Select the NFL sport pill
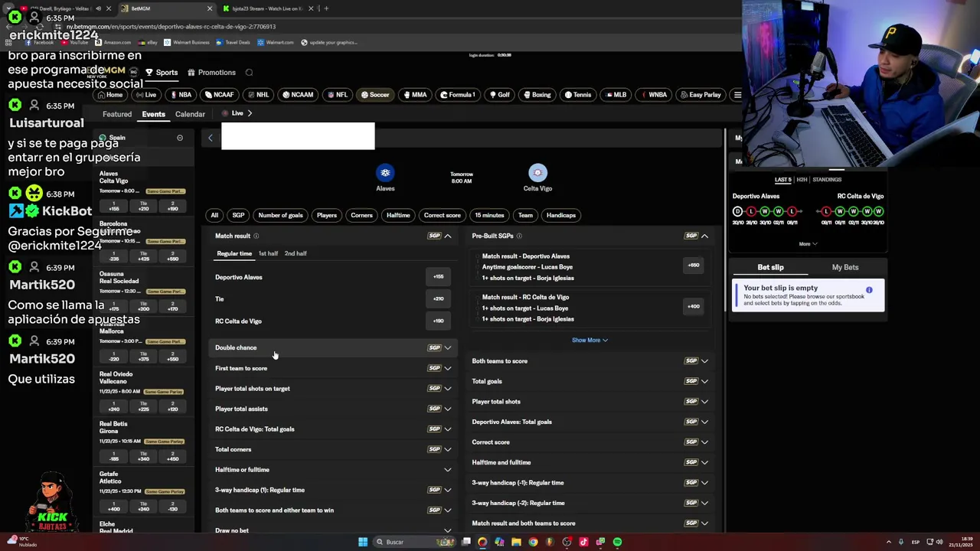Image resolution: width=980 pixels, height=551 pixels. [337, 95]
